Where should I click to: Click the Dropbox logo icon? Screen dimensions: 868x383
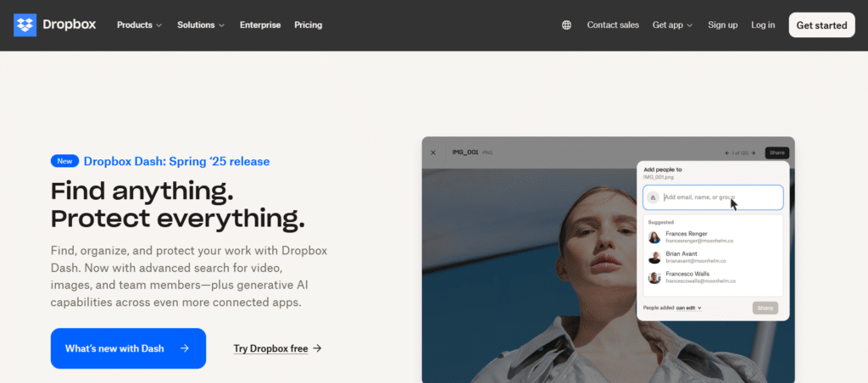tap(25, 25)
